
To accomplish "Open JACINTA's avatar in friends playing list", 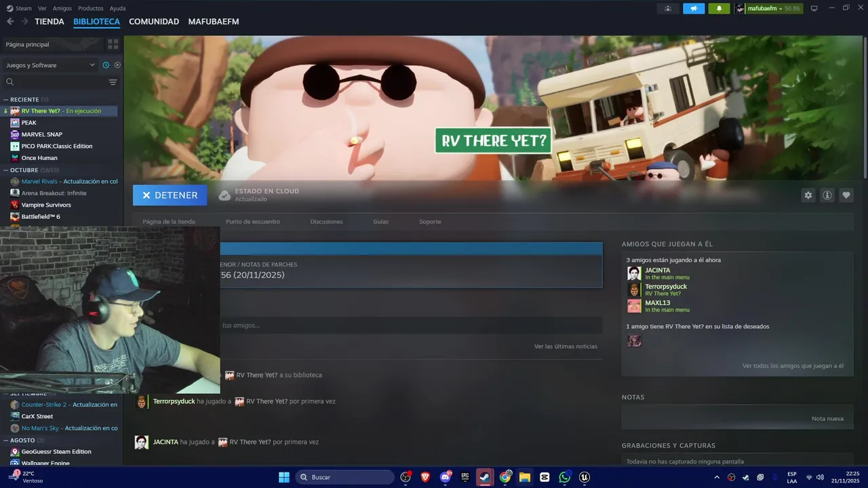I will (634, 273).
